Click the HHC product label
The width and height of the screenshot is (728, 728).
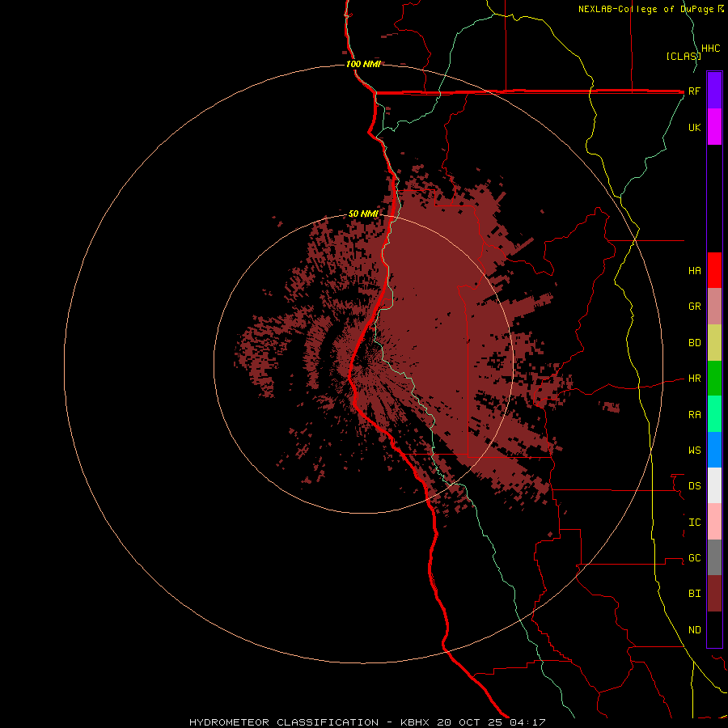point(710,49)
